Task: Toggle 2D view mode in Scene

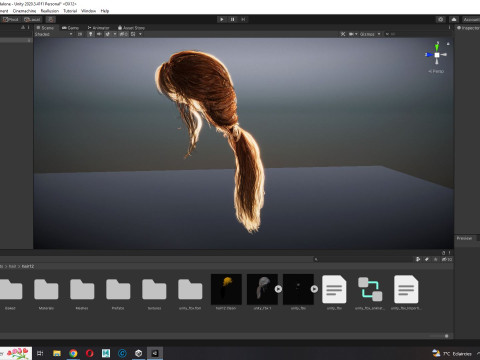Action: coord(80,34)
